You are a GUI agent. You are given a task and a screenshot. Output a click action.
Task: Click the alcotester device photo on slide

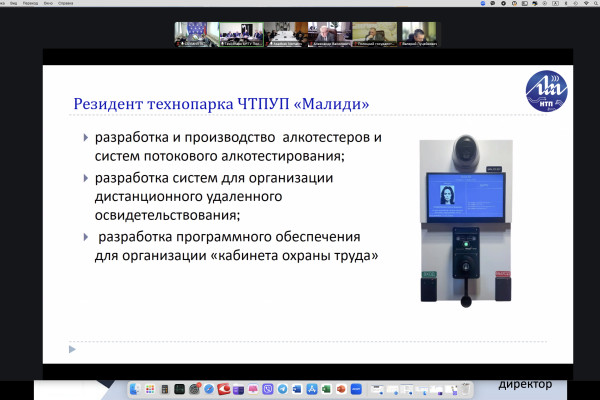[x=465, y=217]
